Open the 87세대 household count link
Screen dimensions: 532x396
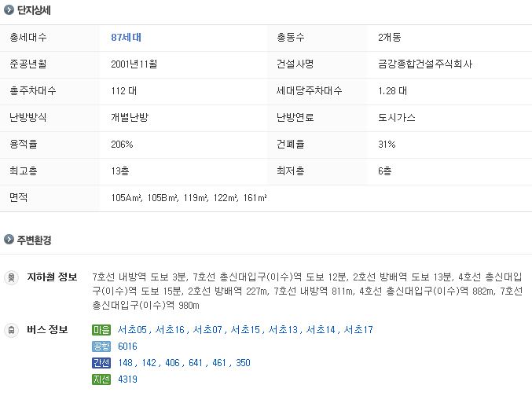tap(126, 38)
